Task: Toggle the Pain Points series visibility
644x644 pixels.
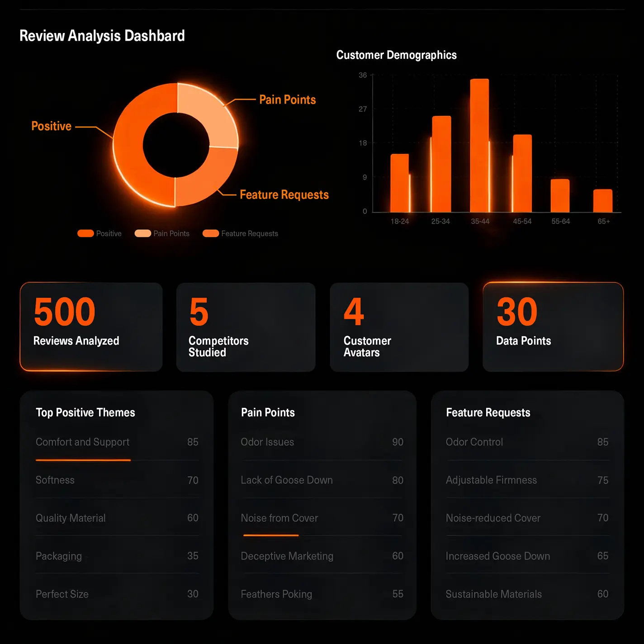Action: (x=162, y=233)
